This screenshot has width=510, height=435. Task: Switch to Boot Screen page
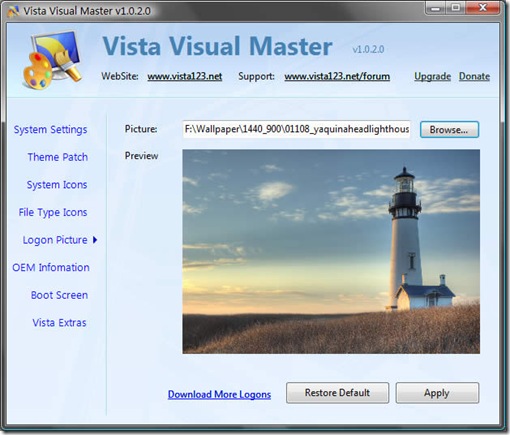(59, 295)
